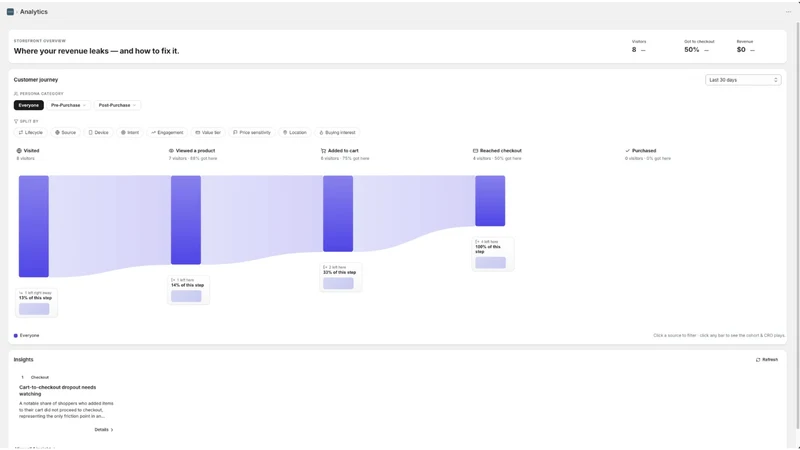
Task: Click the Got to checkout 50% value
Action: [x=692, y=49]
